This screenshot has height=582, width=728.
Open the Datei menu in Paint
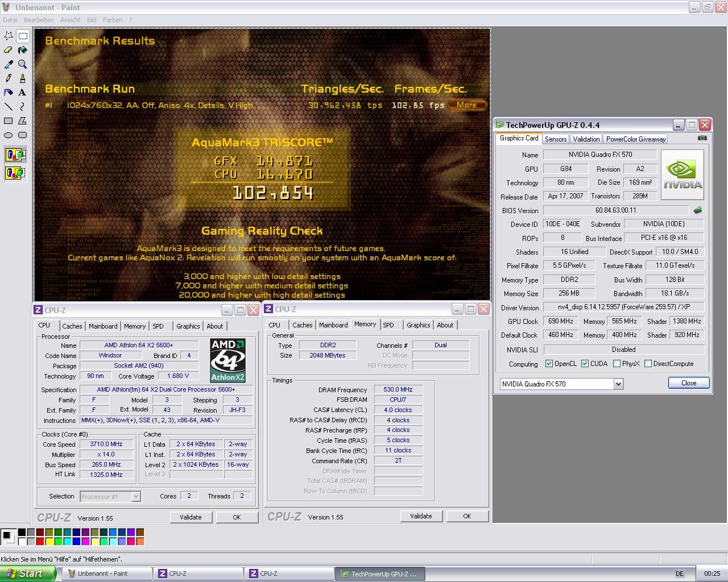point(10,20)
